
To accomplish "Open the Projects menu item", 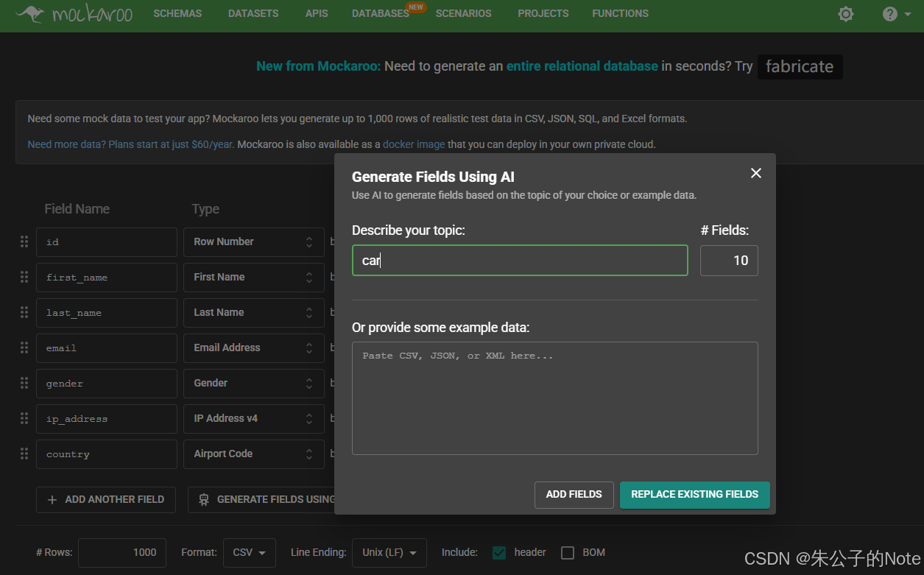I will [x=543, y=13].
